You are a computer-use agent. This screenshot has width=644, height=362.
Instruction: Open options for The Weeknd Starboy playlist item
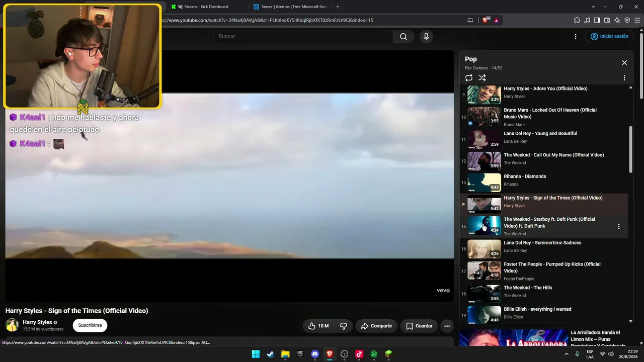point(619,227)
